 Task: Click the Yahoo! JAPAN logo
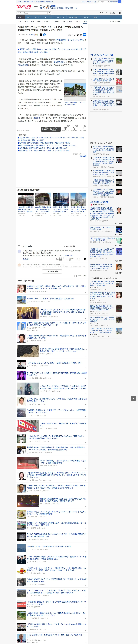tap(24, 7)
